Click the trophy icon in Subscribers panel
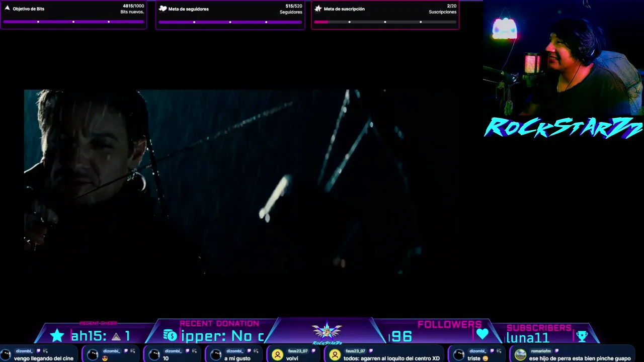Viewport: 644px width, 362px height. pyautogui.click(x=582, y=336)
